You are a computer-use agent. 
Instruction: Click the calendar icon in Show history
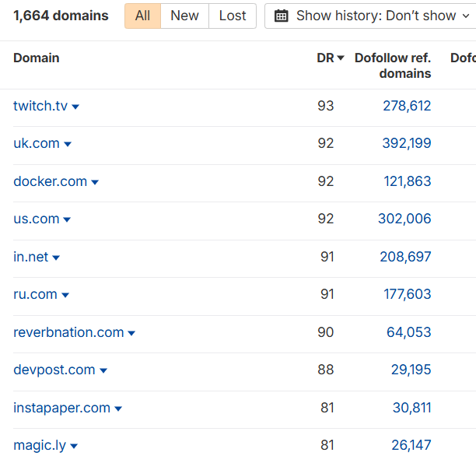[x=281, y=16]
